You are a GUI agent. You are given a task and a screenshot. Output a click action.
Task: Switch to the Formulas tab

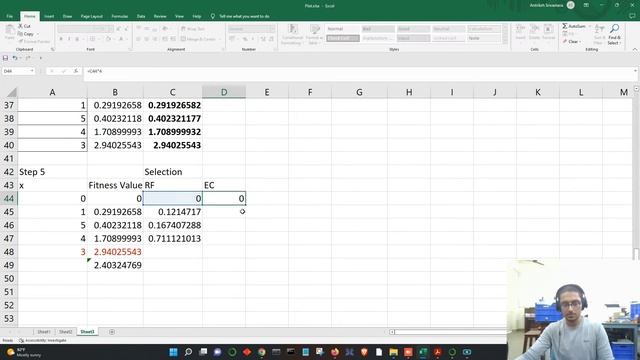[120, 16]
